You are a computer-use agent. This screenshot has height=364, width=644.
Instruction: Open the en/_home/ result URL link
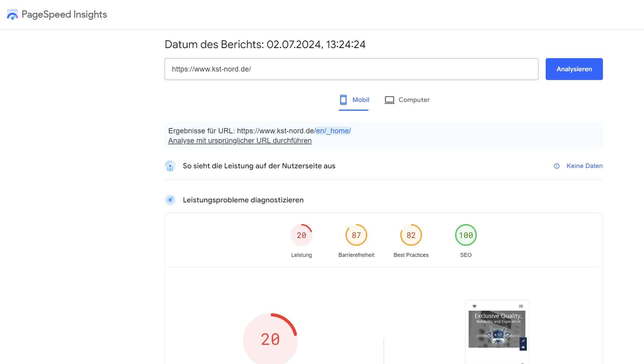(x=333, y=131)
